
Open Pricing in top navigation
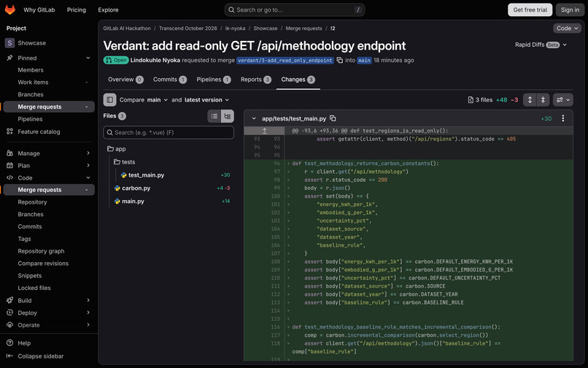(77, 9)
